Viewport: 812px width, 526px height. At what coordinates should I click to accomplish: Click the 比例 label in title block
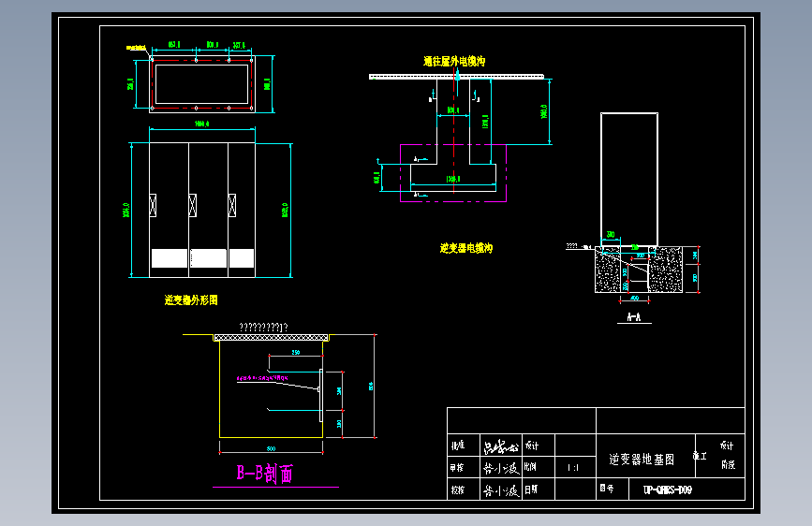[x=530, y=466]
